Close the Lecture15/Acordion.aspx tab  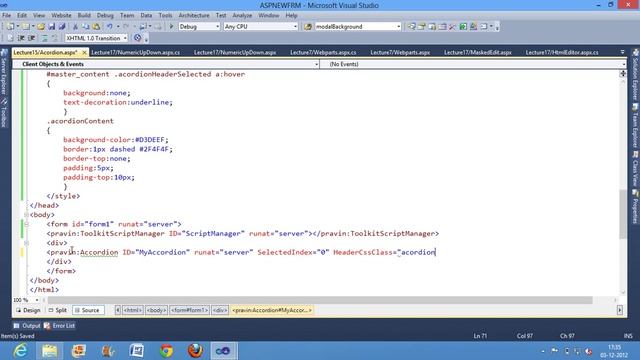[x=84, y=53]
